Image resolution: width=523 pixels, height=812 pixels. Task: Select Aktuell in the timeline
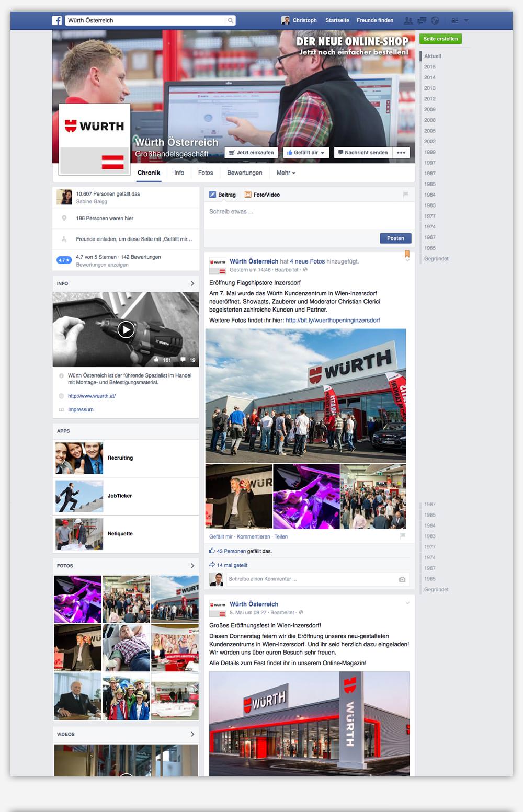tap(433, 56)
